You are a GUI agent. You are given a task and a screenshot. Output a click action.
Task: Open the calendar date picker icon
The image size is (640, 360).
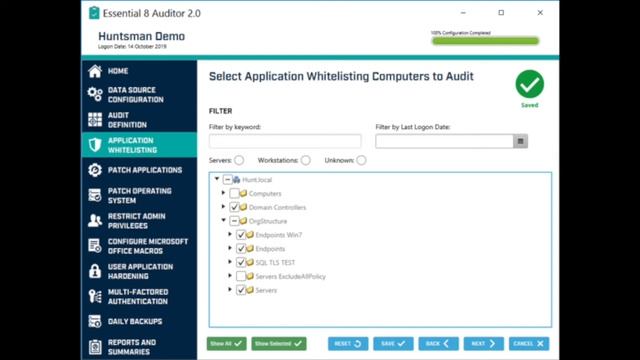[520, 141]
